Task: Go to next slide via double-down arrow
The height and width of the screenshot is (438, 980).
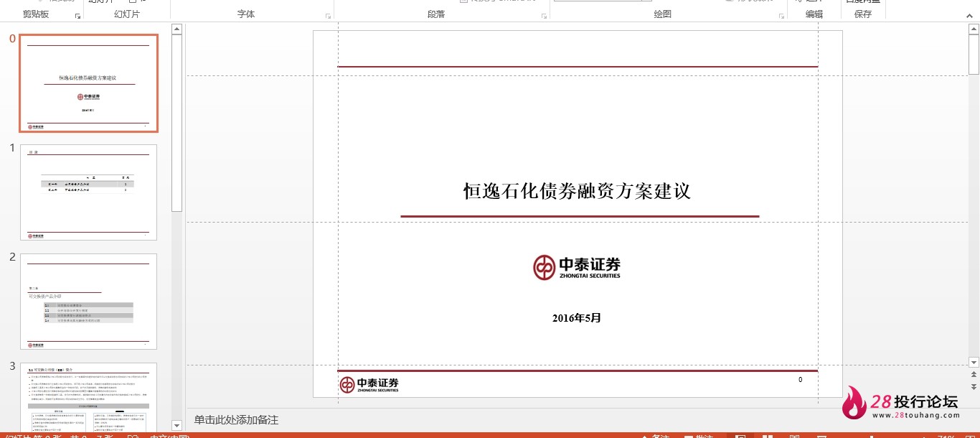Action: pyautogui.click(x=974, y=386)
